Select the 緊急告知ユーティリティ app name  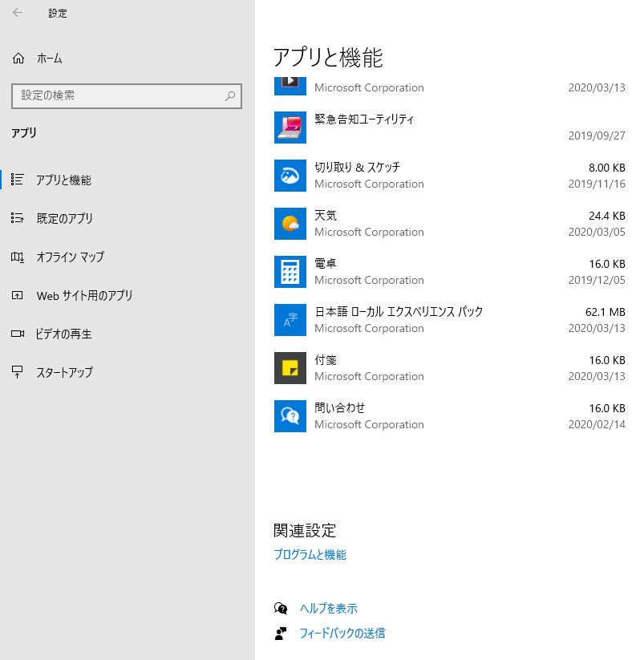[x=365, y=119]
